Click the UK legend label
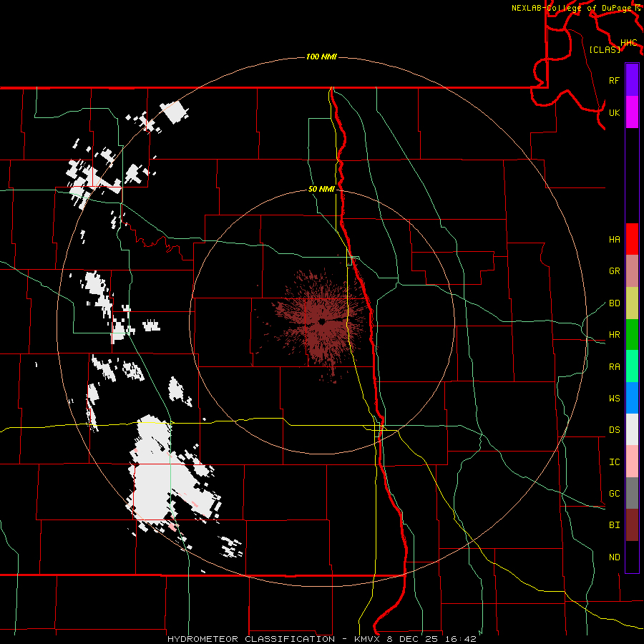644x644 pixels. pos(614,112)
